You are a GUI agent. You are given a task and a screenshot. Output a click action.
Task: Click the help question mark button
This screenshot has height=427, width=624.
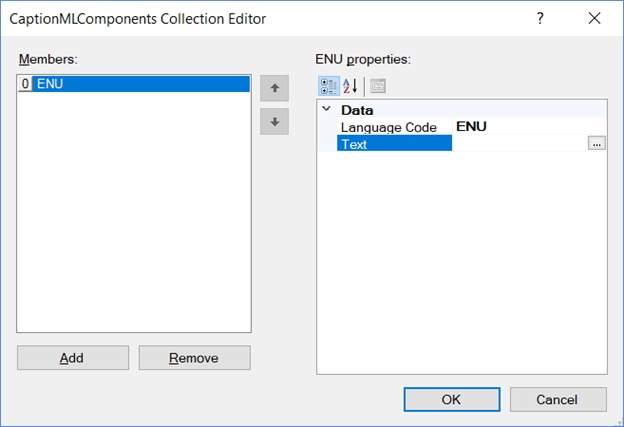coord(540,18)
